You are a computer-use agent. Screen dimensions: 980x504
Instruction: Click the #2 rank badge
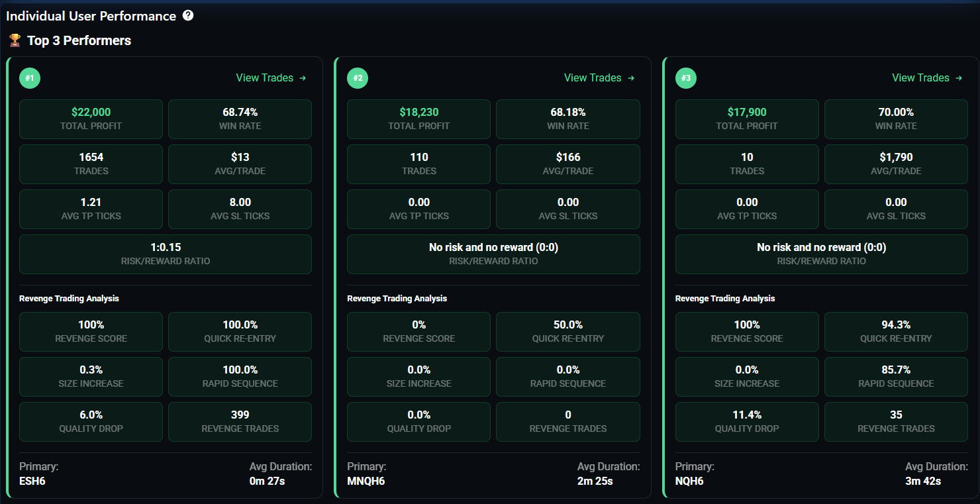[x=358, y=78]
